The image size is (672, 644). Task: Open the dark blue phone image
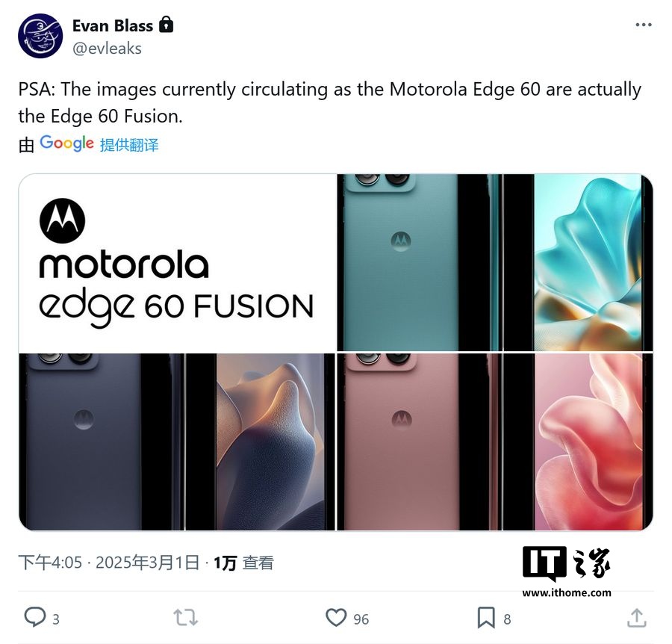(x=177, y=442)
